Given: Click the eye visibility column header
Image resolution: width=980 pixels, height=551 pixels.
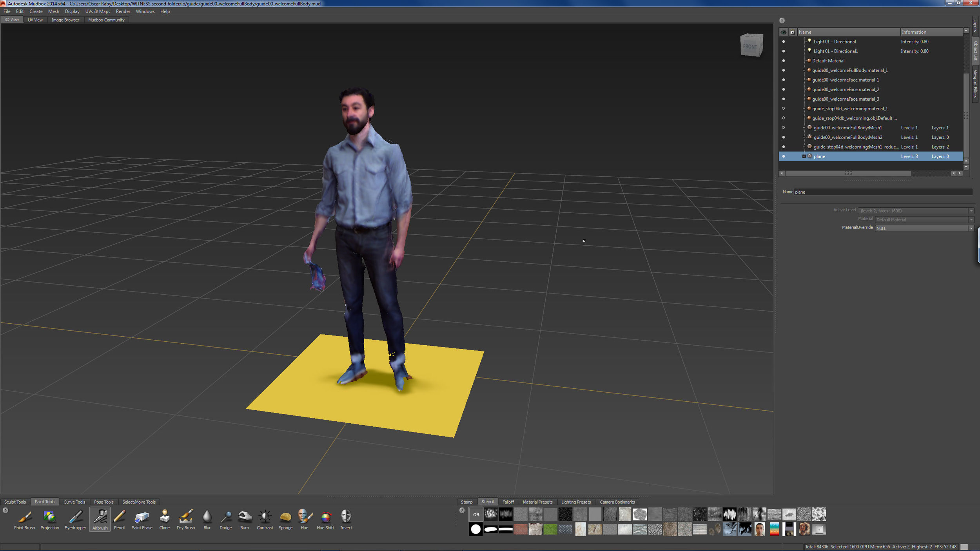Looking at the screenshot, I should point(784,32).
